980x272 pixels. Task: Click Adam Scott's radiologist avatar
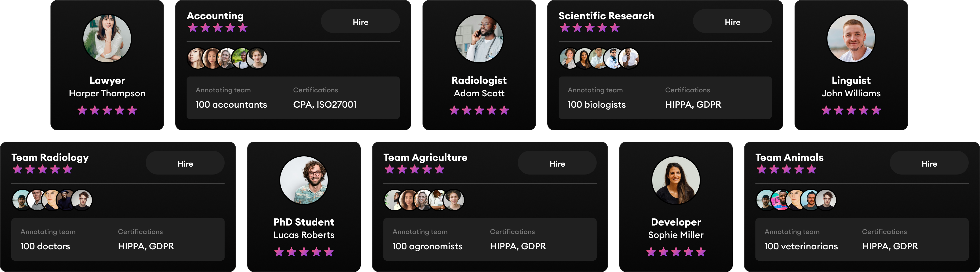coord(479,38)
